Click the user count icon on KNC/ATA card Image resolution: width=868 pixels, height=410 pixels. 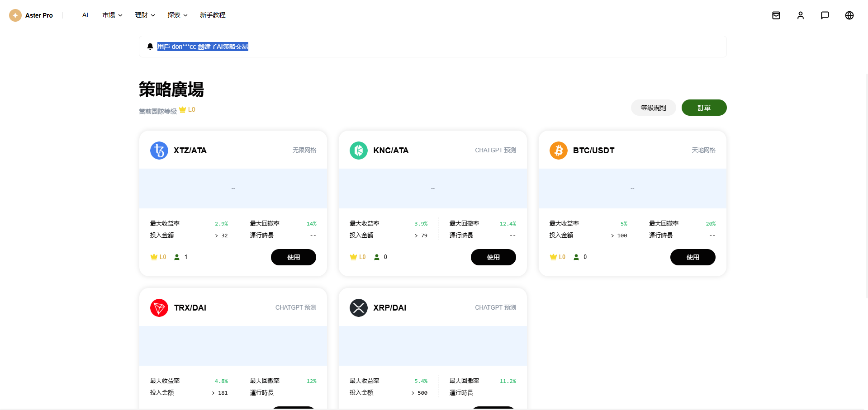coord(377,257)
